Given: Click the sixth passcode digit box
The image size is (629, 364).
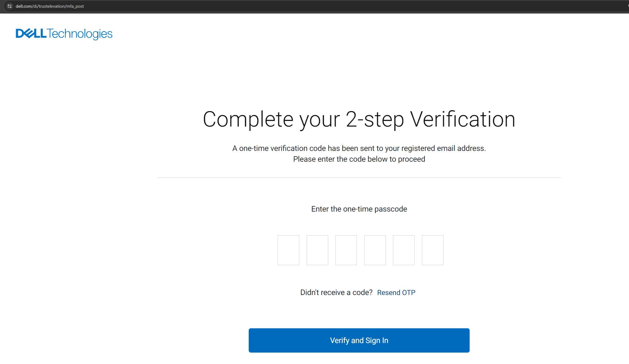Looking at the screenshot, I should pos(433,250).
